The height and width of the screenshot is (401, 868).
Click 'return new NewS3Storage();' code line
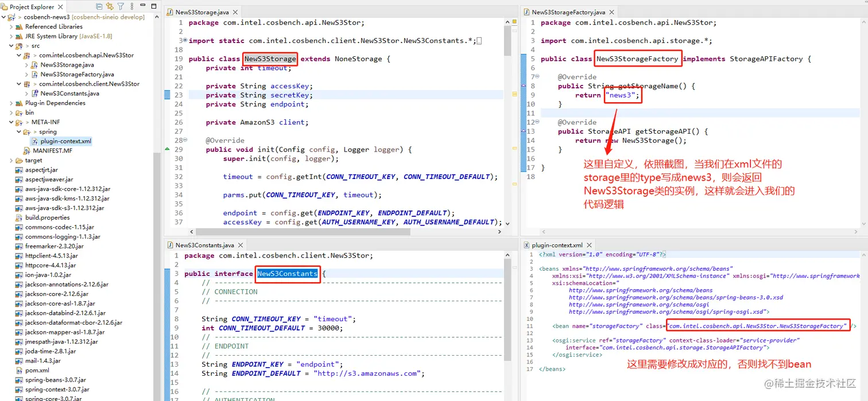(x=631, y=141)
